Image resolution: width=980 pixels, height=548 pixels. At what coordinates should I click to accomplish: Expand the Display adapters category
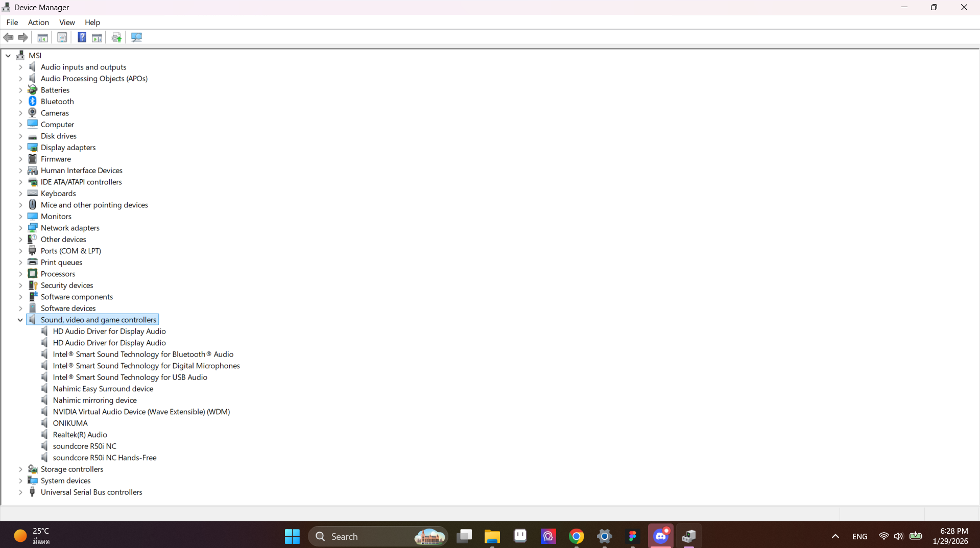[20, 147]
